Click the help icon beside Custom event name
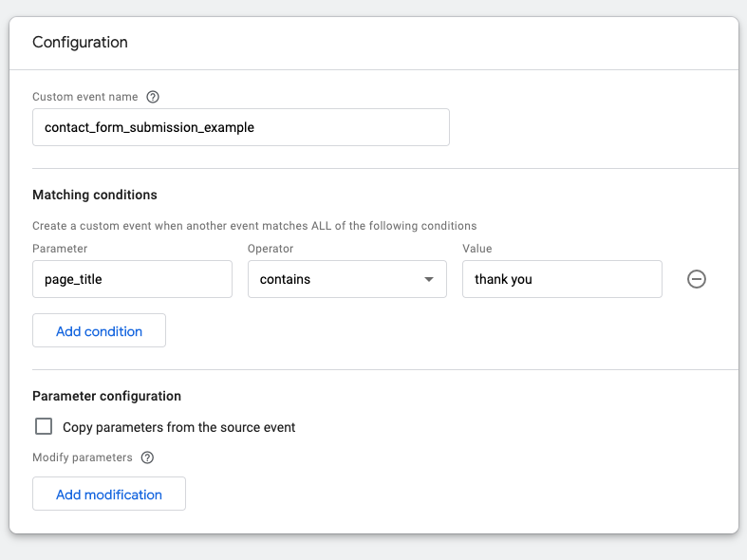The width and height of the screenshot is (747, 560). click(x=153, y=97)
